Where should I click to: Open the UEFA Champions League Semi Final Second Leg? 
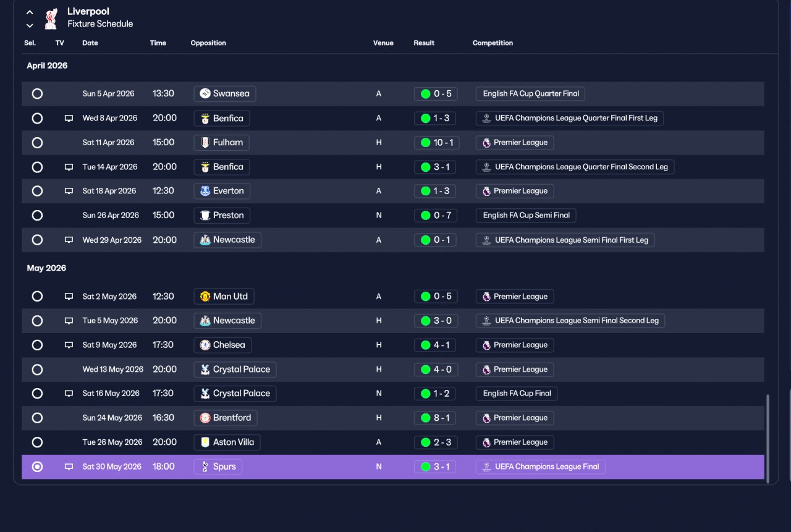pos(570,321)
